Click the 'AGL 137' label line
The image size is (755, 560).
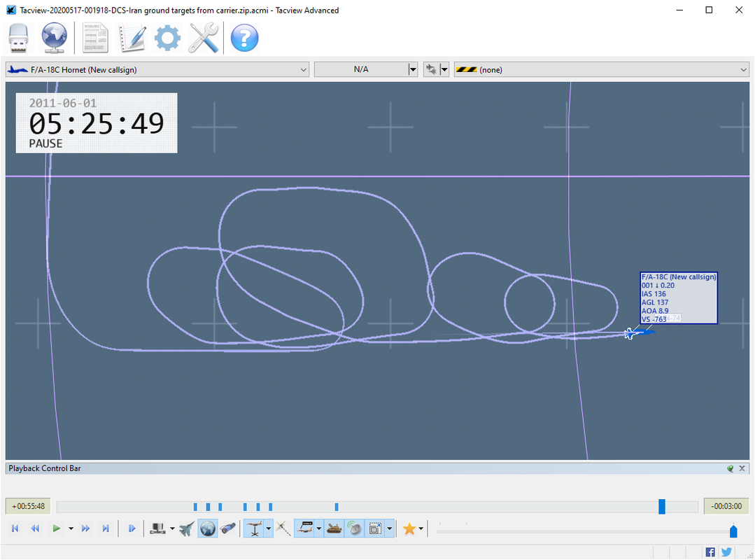[x=655, y=302]
